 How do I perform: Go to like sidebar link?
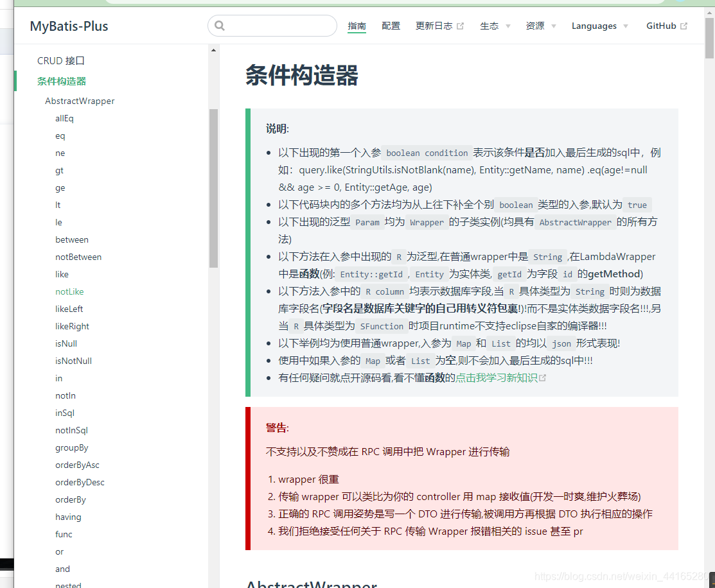click(x=62, y=274)
